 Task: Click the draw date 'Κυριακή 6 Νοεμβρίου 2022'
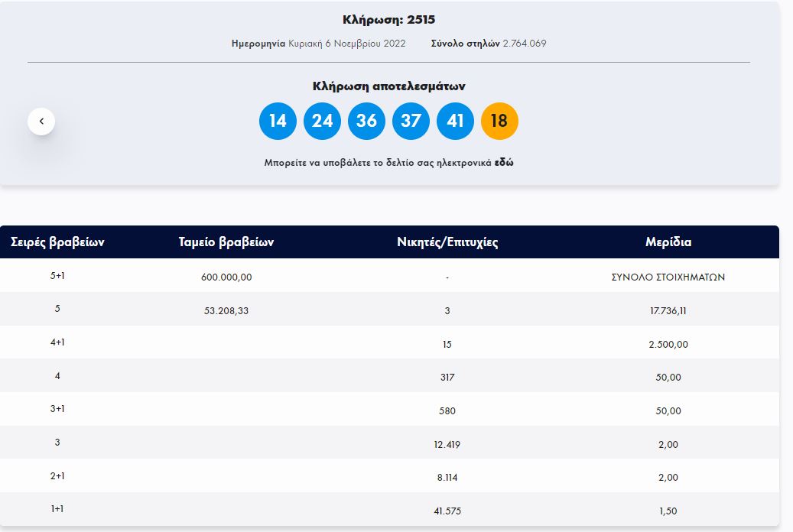[347, 44]
